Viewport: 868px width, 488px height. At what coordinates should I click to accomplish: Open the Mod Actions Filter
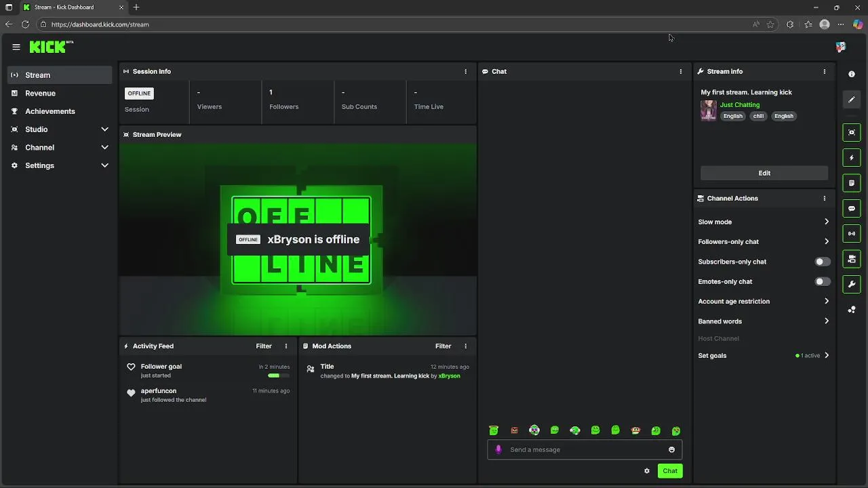point(443,346)
